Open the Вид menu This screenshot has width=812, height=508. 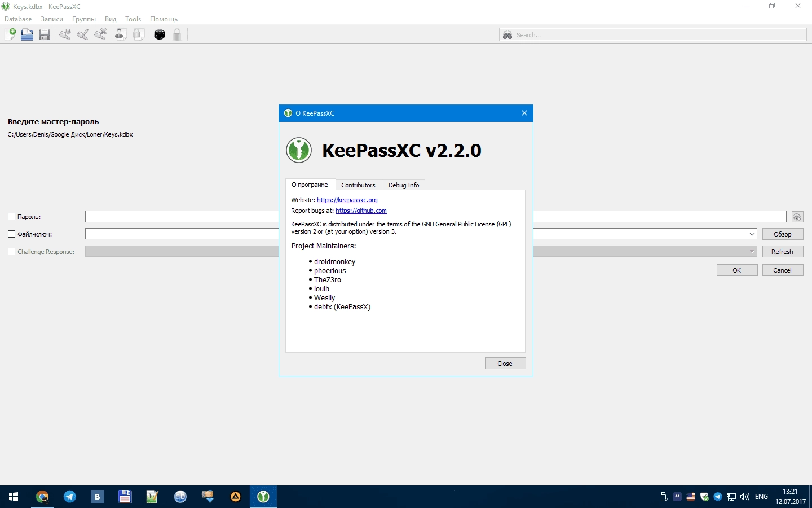[111, 19]
